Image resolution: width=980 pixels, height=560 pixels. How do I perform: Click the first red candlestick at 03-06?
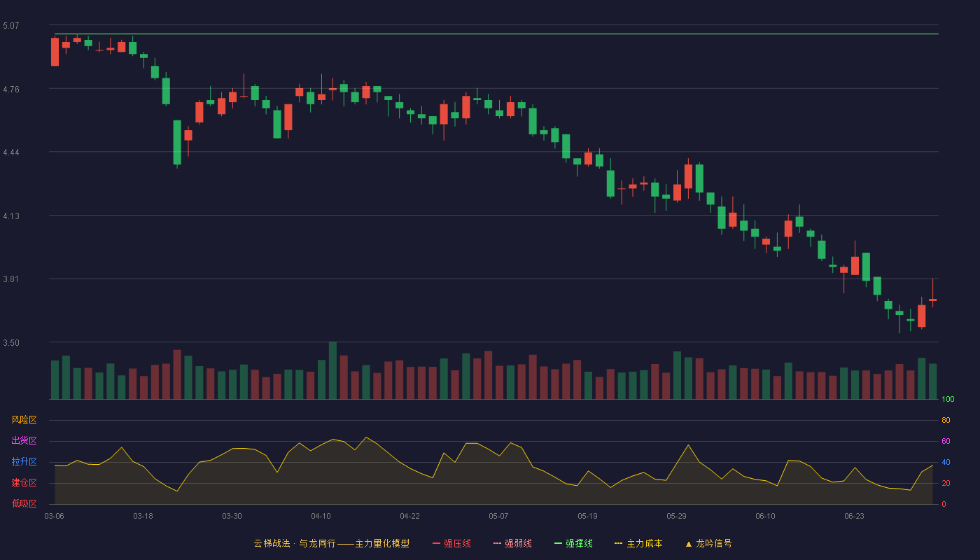point(55,52)
